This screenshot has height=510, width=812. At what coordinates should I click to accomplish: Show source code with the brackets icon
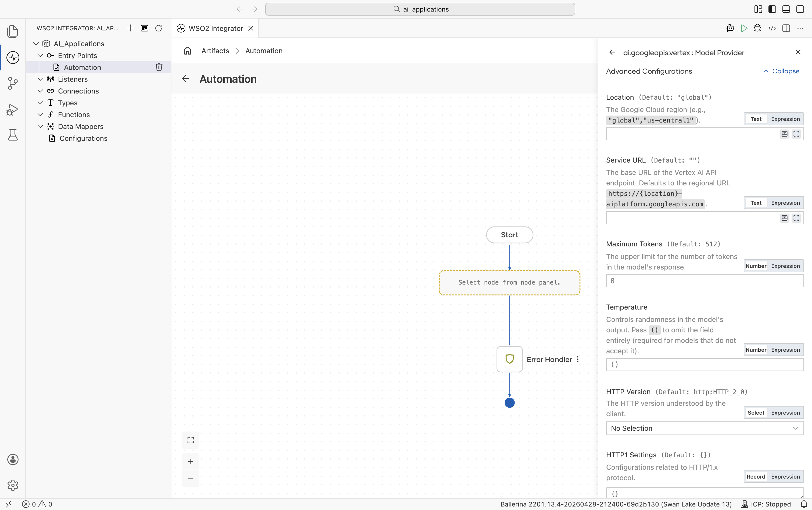pos(772,28)
